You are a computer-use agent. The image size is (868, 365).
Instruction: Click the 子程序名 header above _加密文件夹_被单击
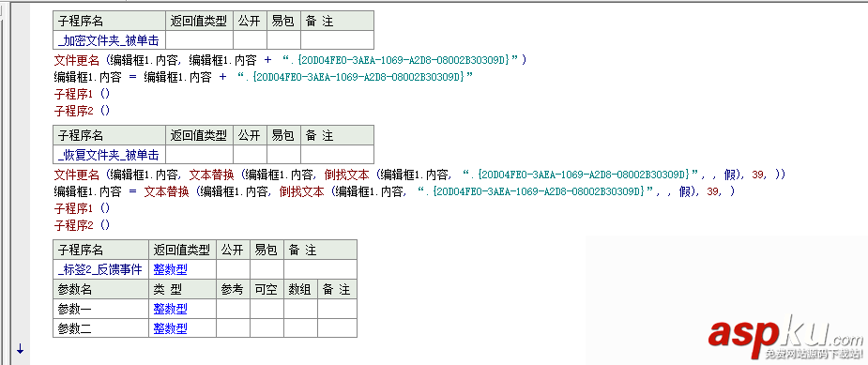(x=110, y=21)
